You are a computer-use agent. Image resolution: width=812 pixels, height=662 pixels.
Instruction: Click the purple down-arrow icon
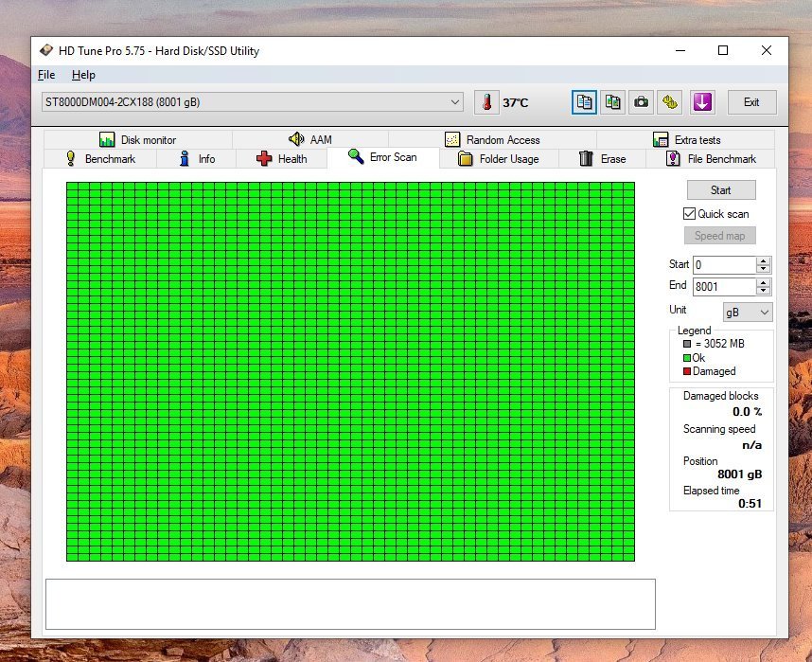[701, 102]
